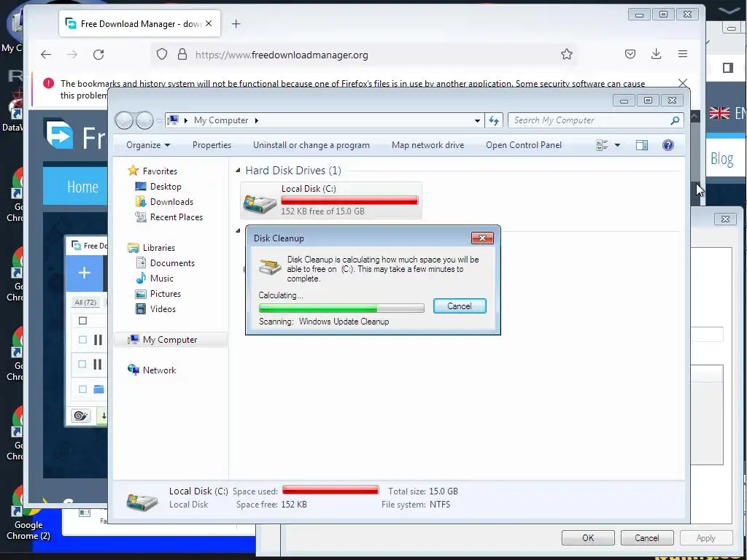Viewport: 747px width, 560px height.
Task: Open recent pages dropdown next to Forward
Action: (159, 120)
